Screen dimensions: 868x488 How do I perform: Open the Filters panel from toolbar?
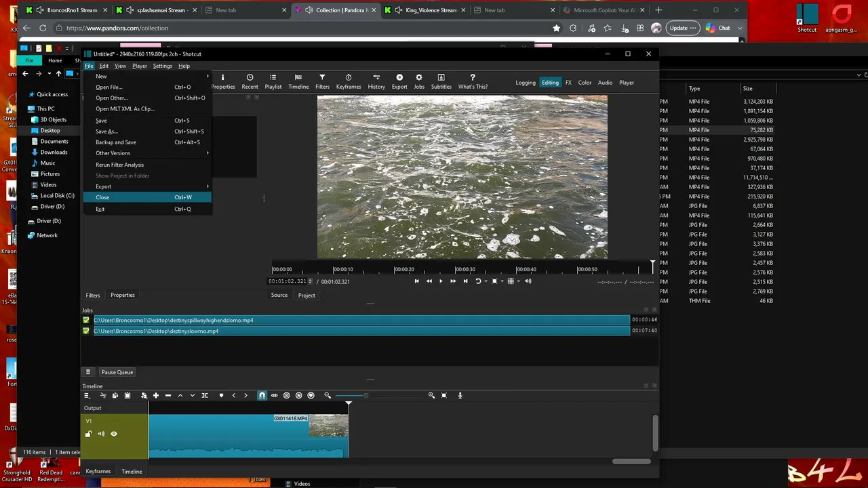pos(322,81)
